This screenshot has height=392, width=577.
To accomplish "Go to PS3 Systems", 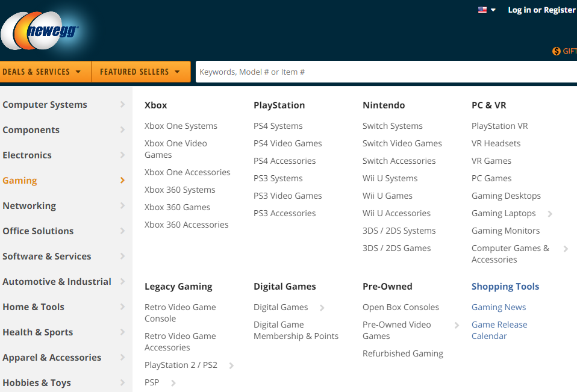I will tap(278, 178).
